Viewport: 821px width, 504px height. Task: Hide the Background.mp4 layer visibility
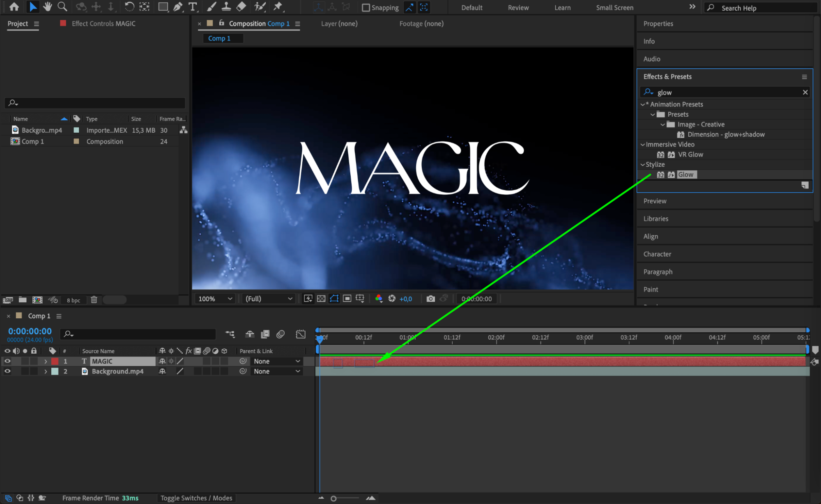coord(7,371)
